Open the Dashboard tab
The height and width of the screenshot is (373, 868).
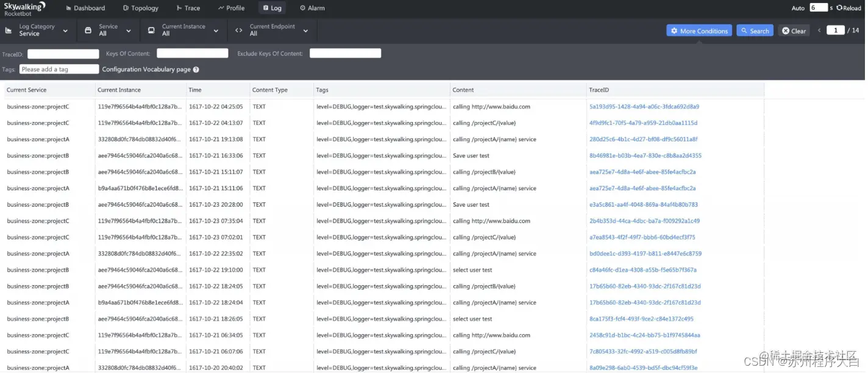(85, 9)
